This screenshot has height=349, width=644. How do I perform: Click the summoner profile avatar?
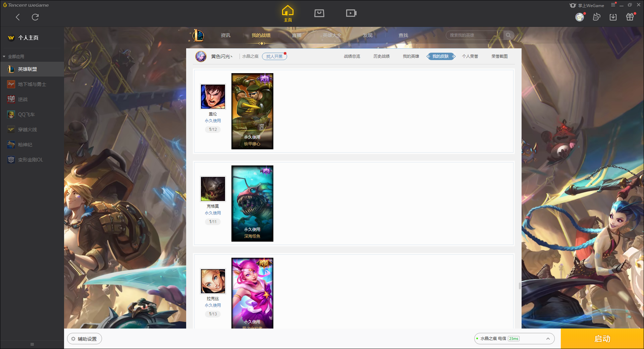tap(201, 56)
